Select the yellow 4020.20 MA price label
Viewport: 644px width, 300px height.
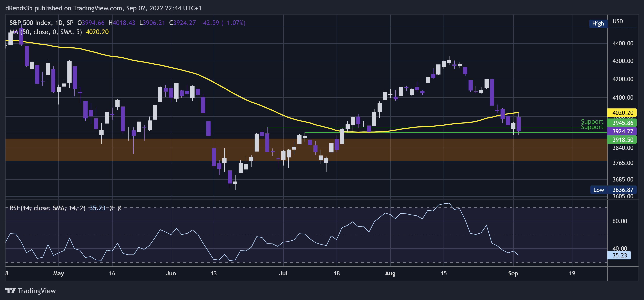(x=622, y=113)
